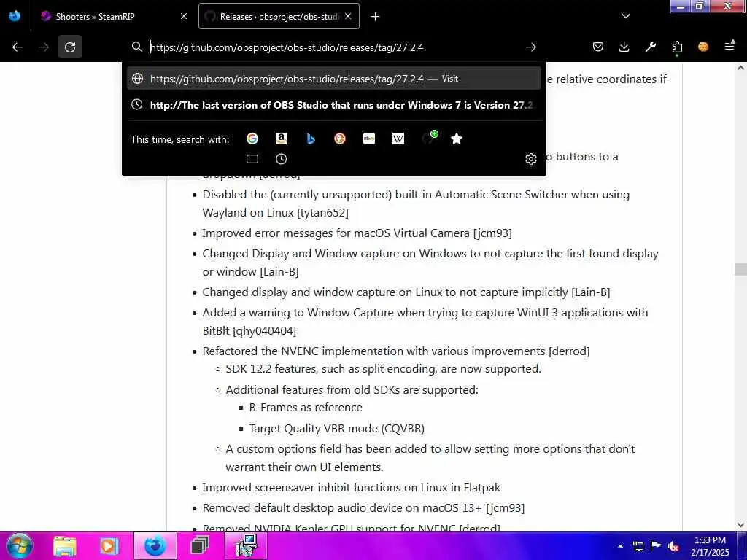Click the Firefox taskbar button
Image resolution: width=747 pixels, height=560 pixels.
pos(155,545)
